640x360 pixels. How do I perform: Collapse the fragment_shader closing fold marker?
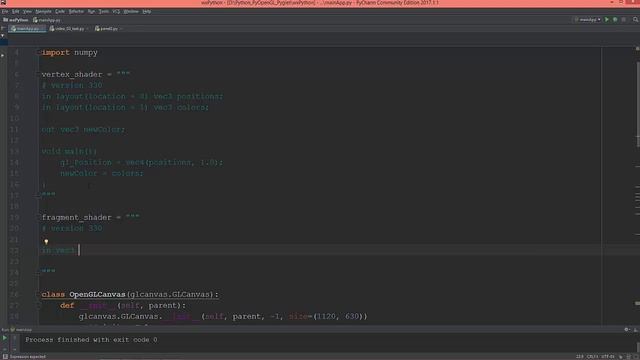[x=39, y=272]
